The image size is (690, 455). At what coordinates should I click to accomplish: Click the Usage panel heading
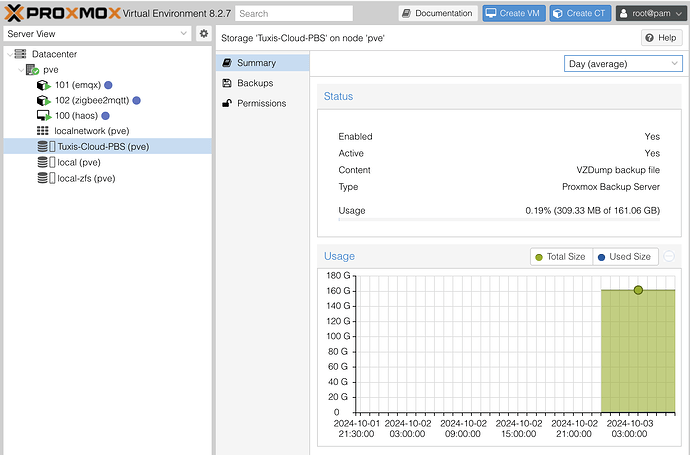[x=339, y=256]
